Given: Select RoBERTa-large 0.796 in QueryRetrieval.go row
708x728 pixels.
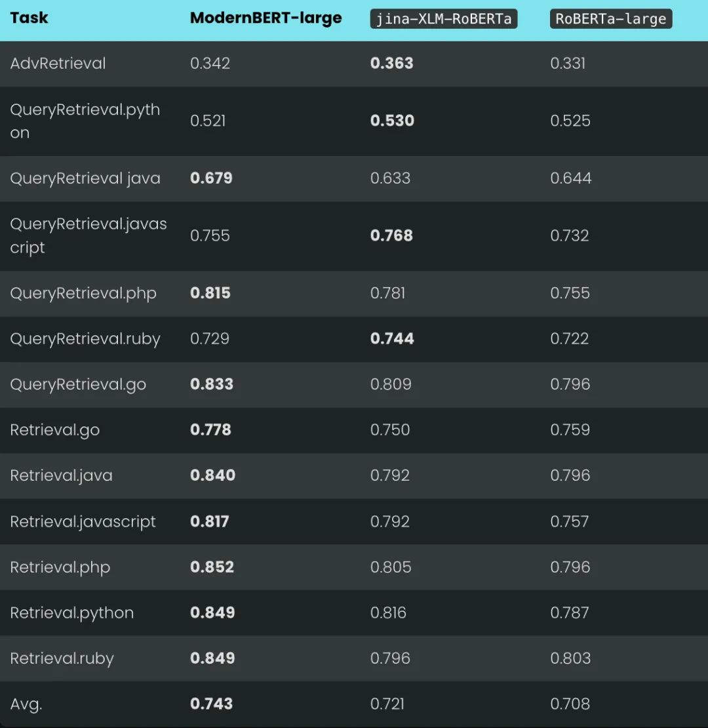Looking at the screenshot, I should (x=570, y=384).
